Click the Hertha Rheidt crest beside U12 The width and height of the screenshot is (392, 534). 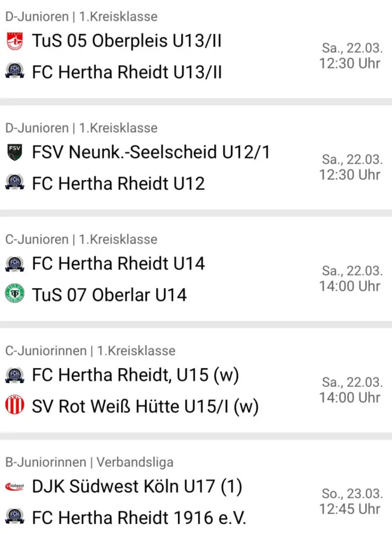[x=15, y=183]
